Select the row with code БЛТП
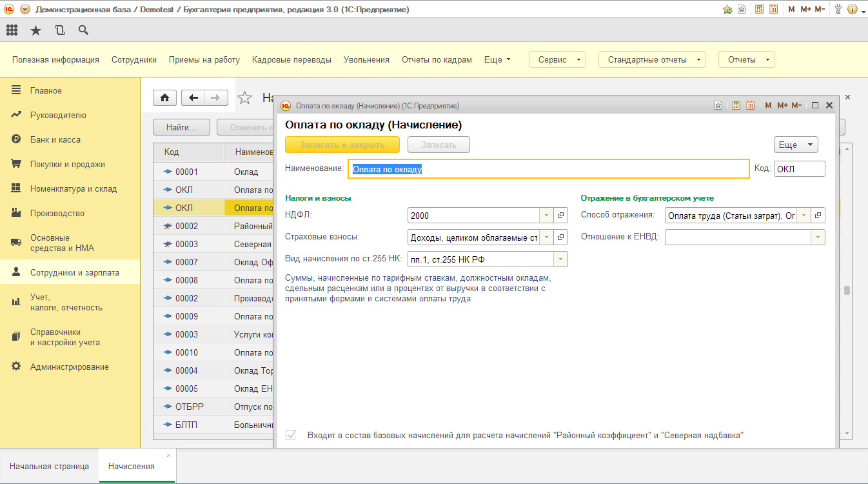Image resolution: width=868 pixels, height=484 pixels. coord(213,425)
